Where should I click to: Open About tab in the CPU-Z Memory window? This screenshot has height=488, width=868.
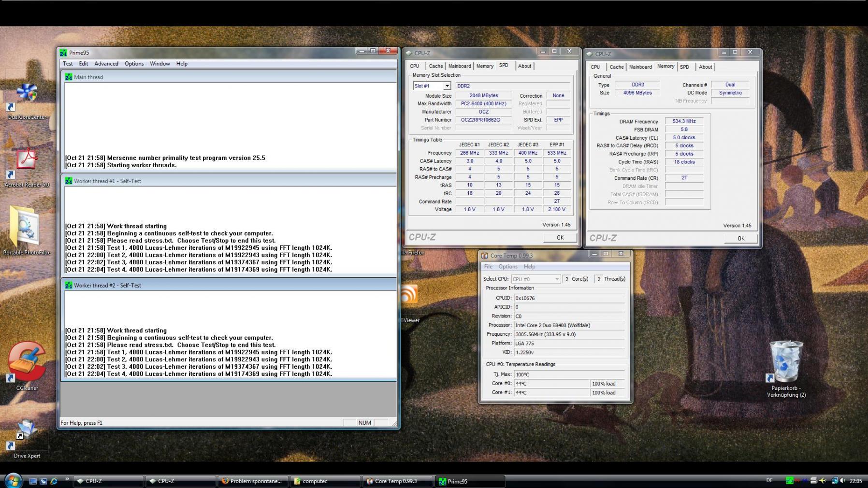pyautogui.click(x=705, y=67)
